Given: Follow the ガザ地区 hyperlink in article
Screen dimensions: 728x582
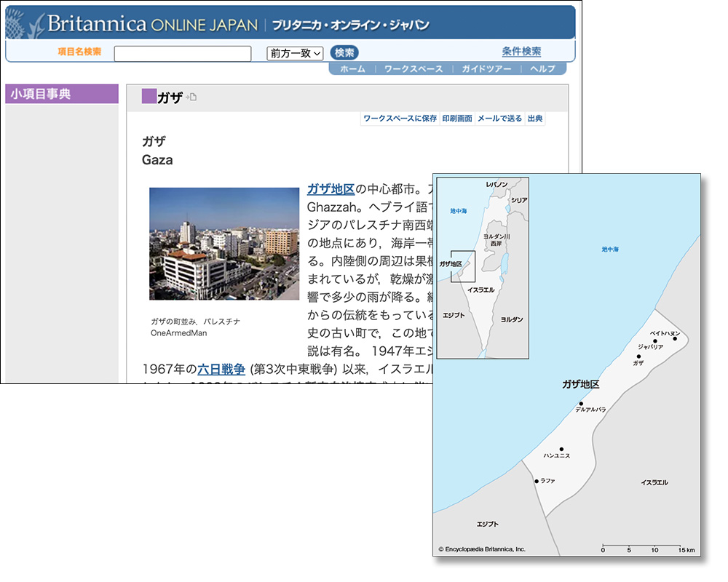Looking at the screenshot, I should coord(331,189).
